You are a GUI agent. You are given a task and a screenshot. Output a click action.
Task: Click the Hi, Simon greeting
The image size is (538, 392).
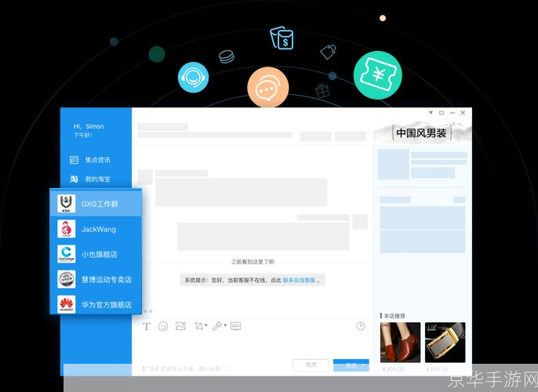click(x=89, y=126)
